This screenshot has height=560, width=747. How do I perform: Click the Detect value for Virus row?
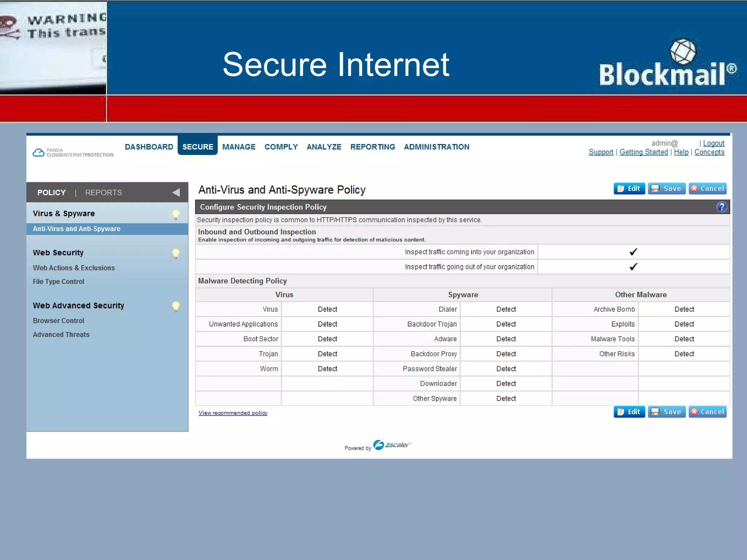pyautogui.click(x=327, y=309)
